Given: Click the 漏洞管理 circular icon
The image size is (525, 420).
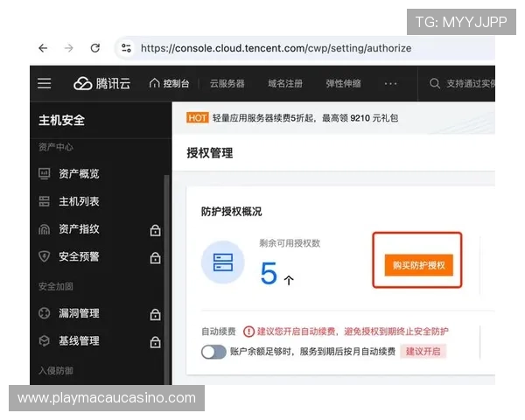Looking at the screenshot, I should coord(45,313).
